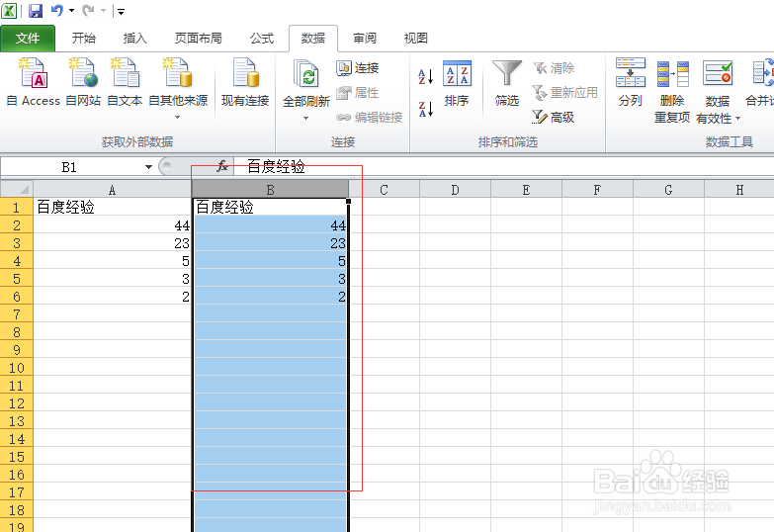774x532 pixels.
Task: Select column G header
Action: click(x=668, y=190)
